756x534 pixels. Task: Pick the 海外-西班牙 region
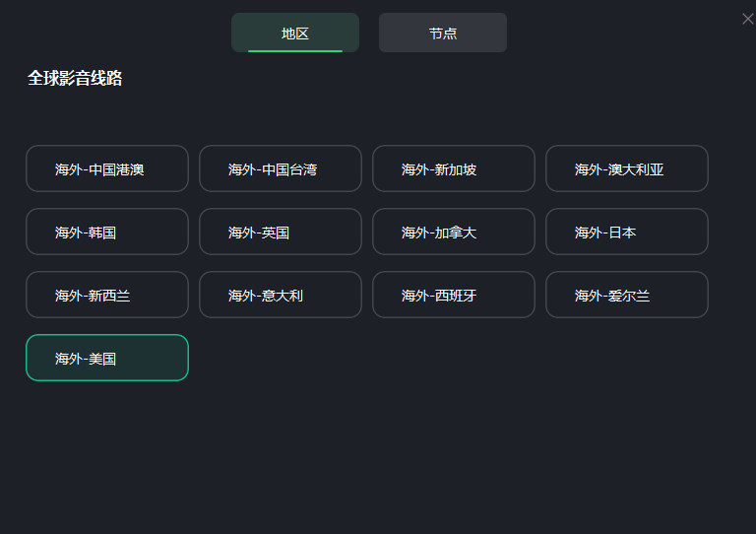coord(454,295)
